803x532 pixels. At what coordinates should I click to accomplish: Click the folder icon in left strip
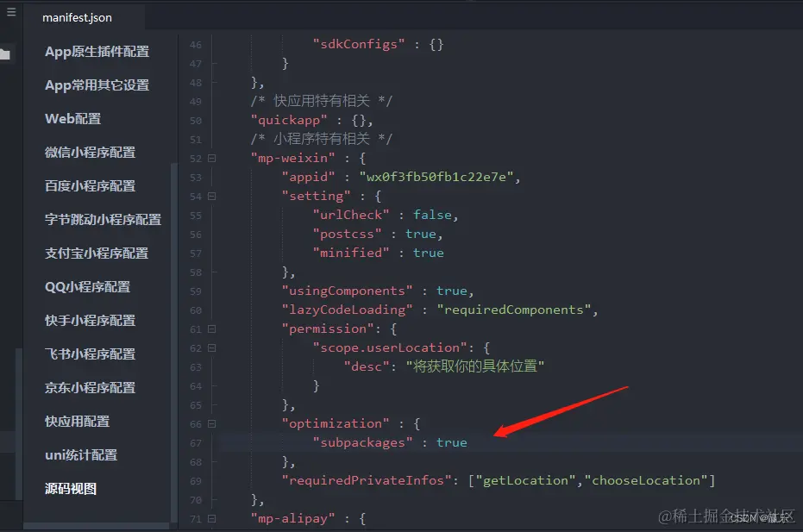point(5,53)
